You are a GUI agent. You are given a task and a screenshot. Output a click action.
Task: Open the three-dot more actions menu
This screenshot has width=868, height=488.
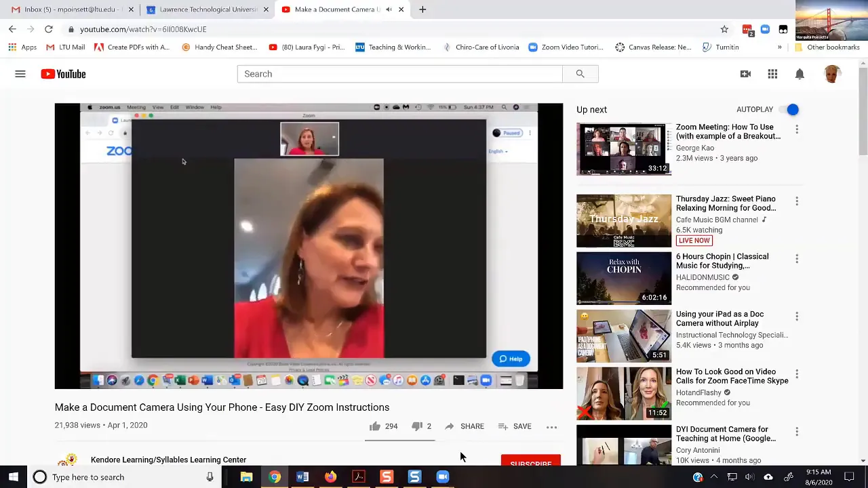(x=551, y=427)
